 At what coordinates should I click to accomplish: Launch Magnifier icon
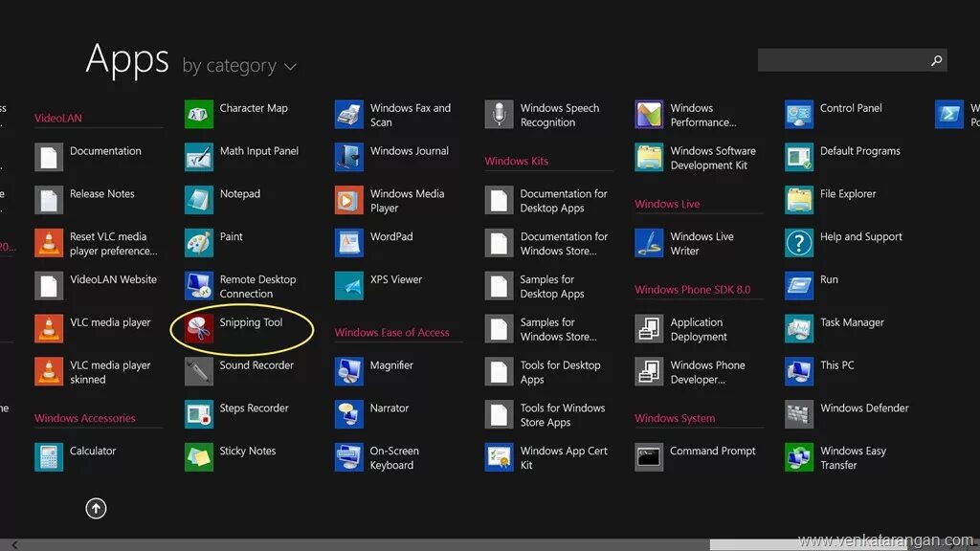pyautogui.click(x=348, y=372)
